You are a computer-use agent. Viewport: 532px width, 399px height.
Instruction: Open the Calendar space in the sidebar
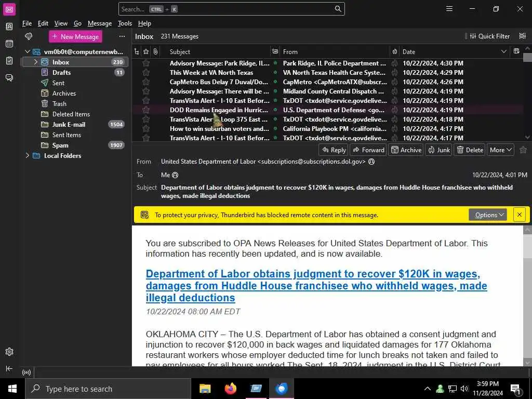coord(9,44)
